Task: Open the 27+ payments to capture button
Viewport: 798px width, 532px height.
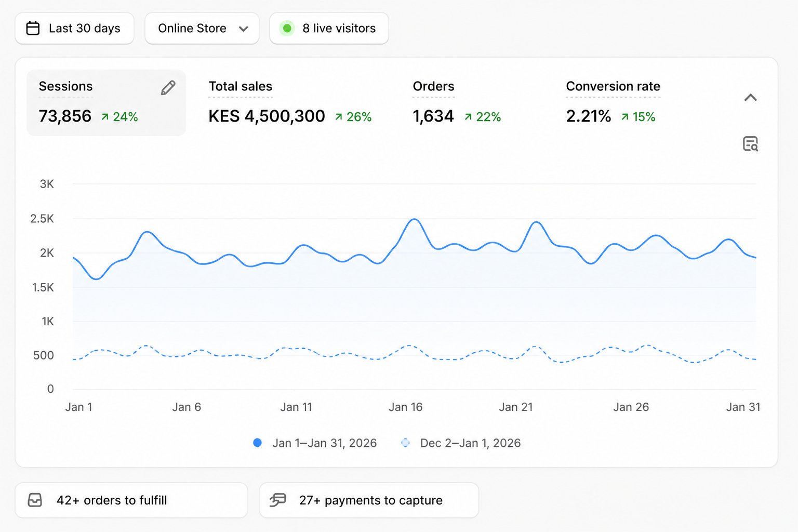Action: point(369,500)
